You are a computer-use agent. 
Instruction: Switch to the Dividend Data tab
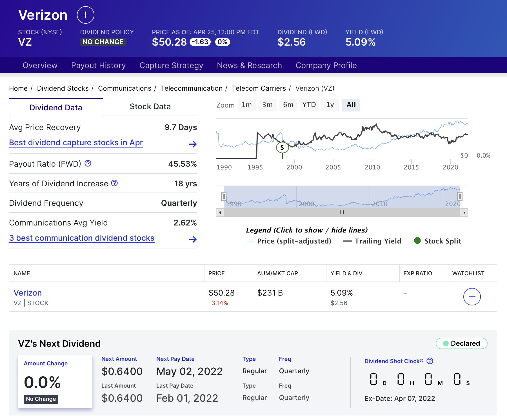click(56, 107)
